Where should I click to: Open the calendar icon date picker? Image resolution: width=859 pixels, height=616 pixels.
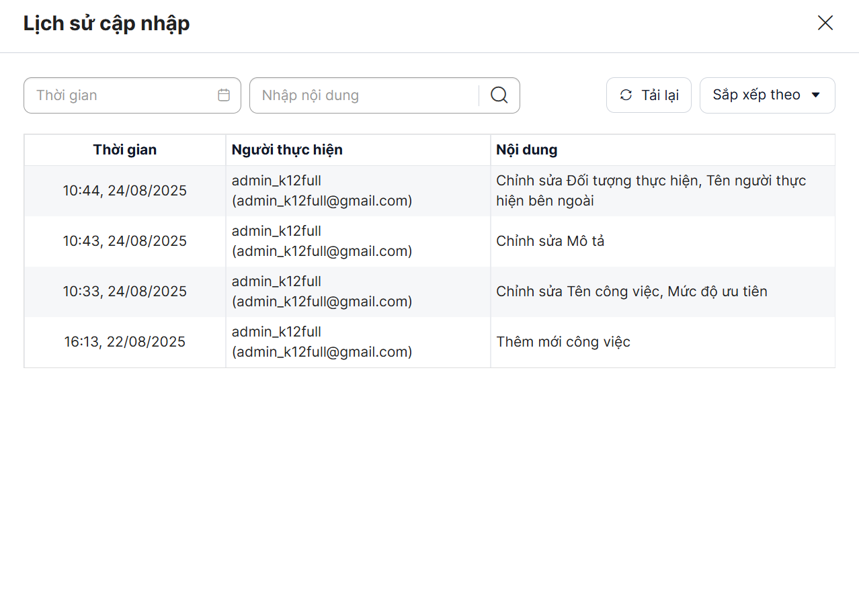pos(224,95)
